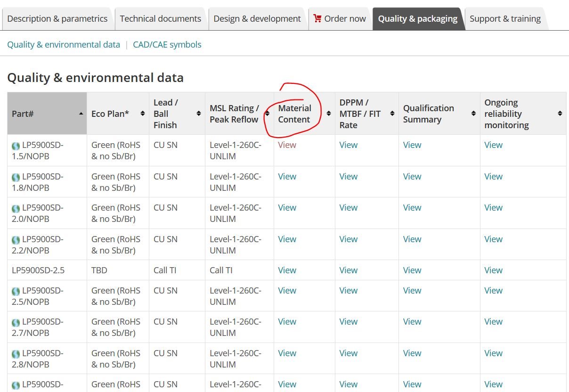569x392 pixels.
Task: Click the green globe icon beside LP5900SD-2.5/NOPB
Action: point(16,292)
